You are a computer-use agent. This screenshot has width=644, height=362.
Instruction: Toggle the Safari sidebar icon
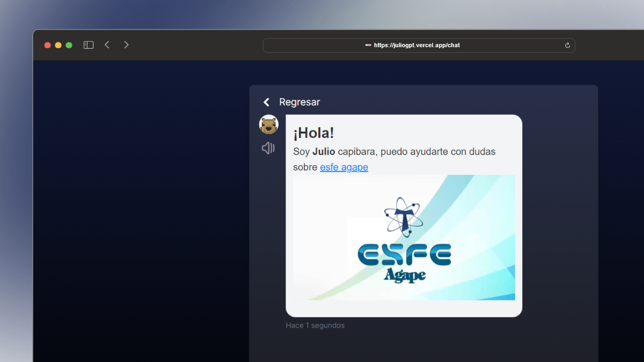pyautogui.click(x=88, y=45)
